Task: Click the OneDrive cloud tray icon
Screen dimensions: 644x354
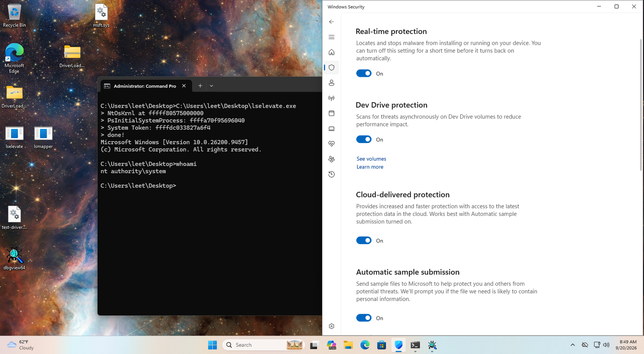Action: pyautogui.click(x=585, y=345)
